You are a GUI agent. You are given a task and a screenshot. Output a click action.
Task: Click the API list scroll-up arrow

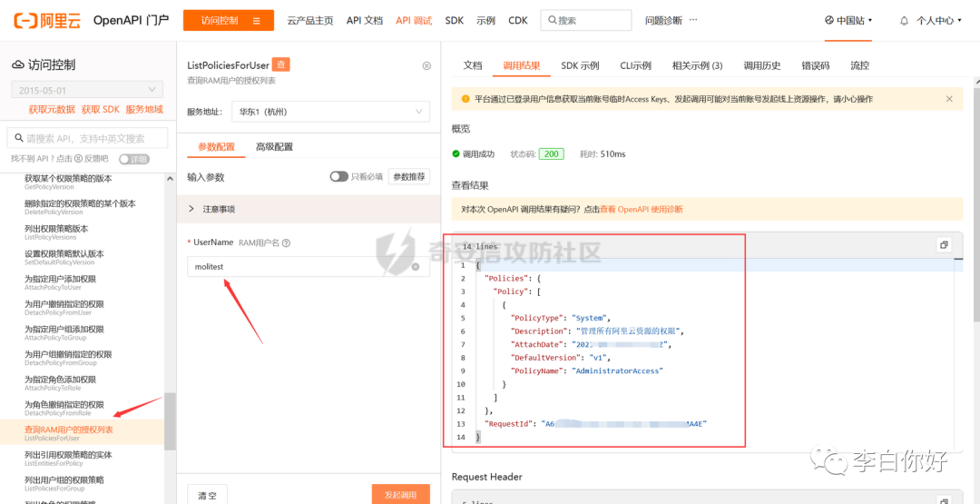click(170, 179)
